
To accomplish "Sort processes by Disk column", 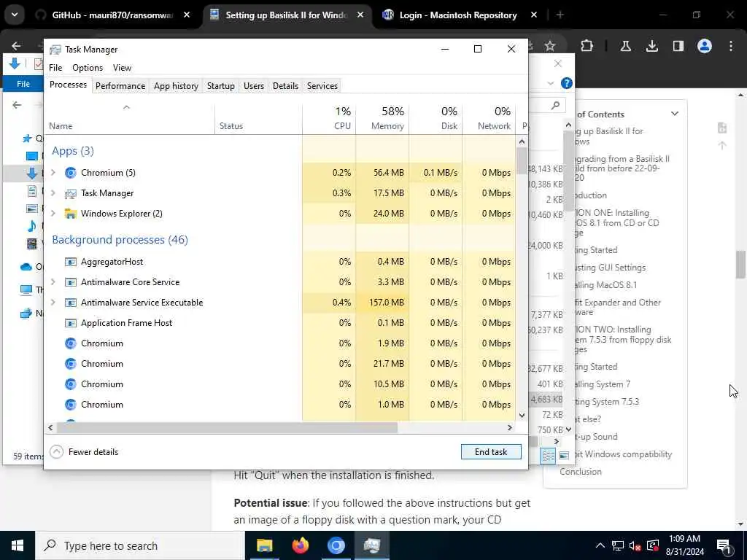I will tap(436, 118).
